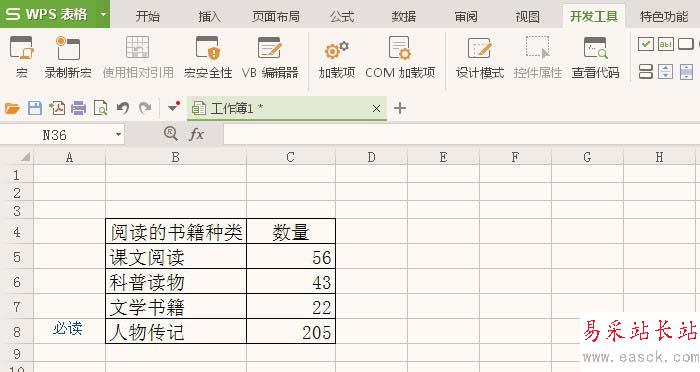Toggle 设计模式 design mode
This screenshot has height=372, width=700.
[479, 58]
